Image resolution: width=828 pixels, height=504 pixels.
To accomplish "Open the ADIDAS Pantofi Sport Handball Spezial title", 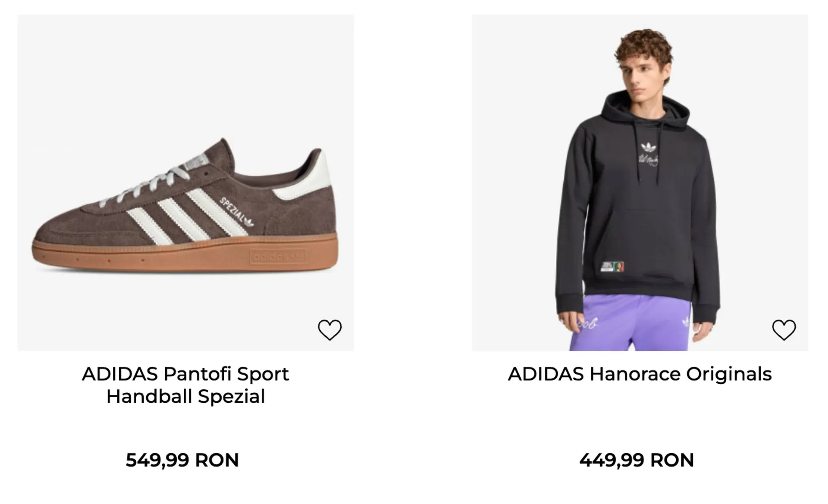I will [185, 385].
